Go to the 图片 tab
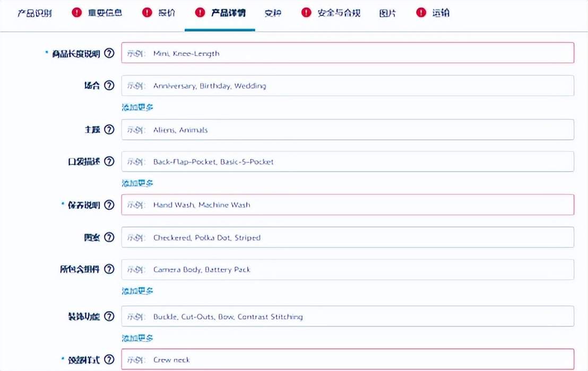This screenshot has height=371, width=588. [x=387, y=13]
